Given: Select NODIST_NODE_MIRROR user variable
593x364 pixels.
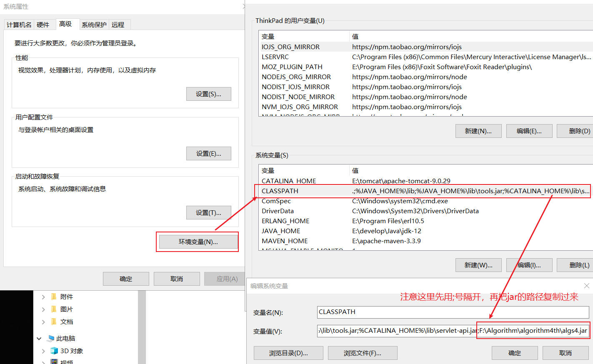Looking at the screenshot, I should point(425,97).
